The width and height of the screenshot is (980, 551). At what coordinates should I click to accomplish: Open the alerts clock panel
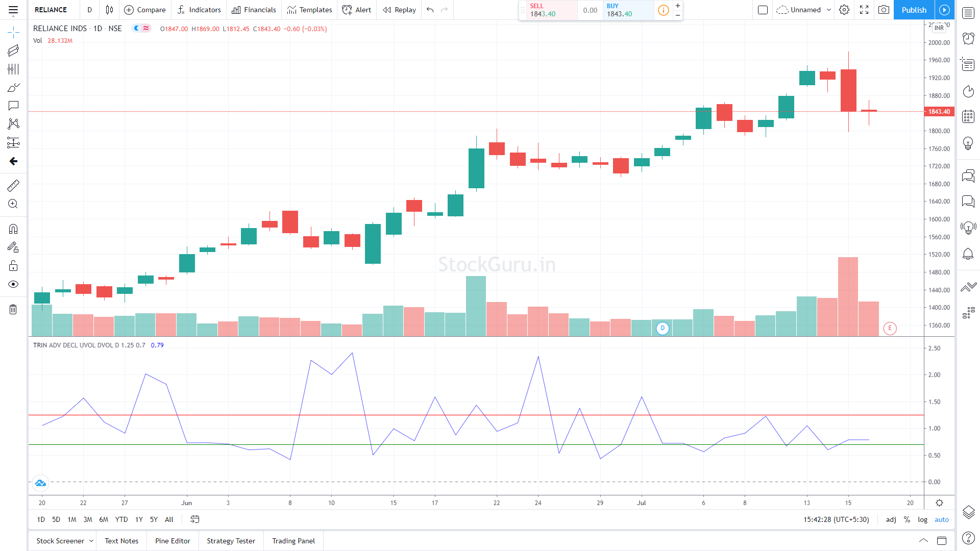(x=968, y=38)
